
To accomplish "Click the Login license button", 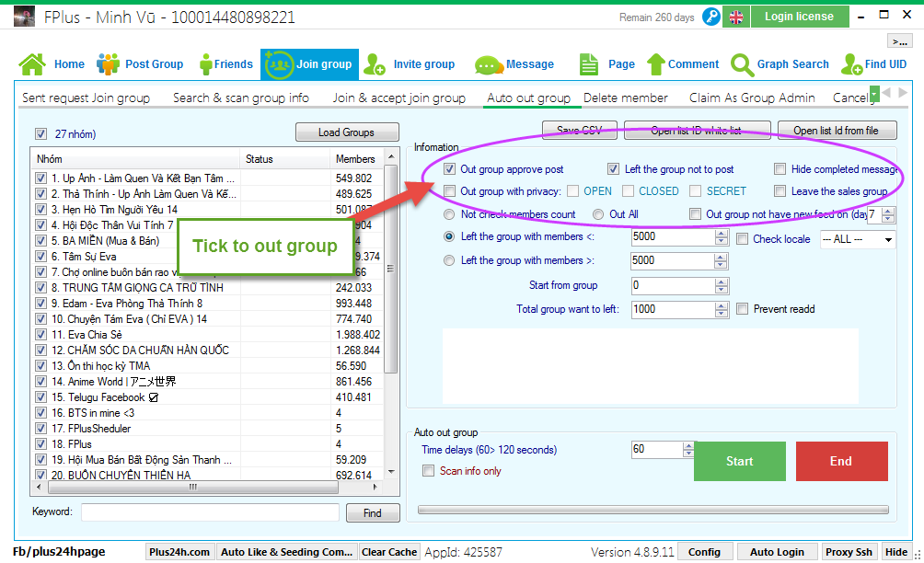I will [799, 17].
